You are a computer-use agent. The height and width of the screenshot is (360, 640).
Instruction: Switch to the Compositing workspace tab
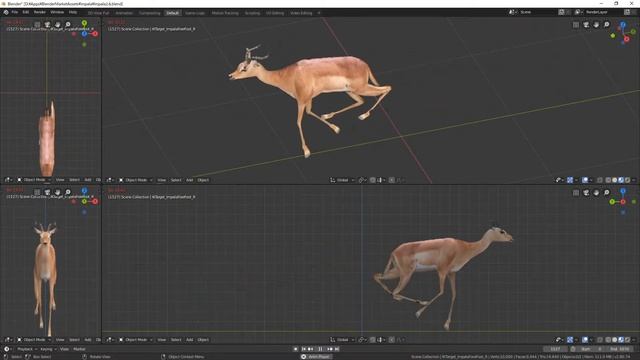click(x=149, y=13)
